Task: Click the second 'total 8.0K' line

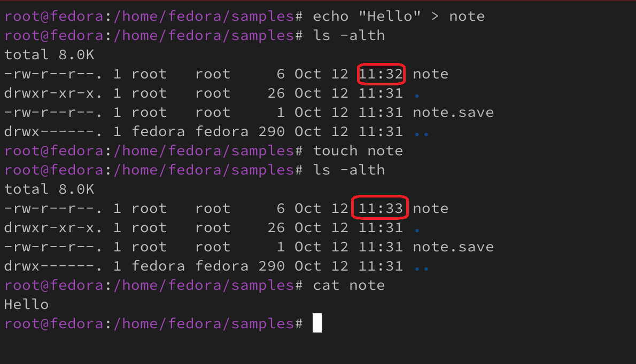Action: click(x=49, y=189)
